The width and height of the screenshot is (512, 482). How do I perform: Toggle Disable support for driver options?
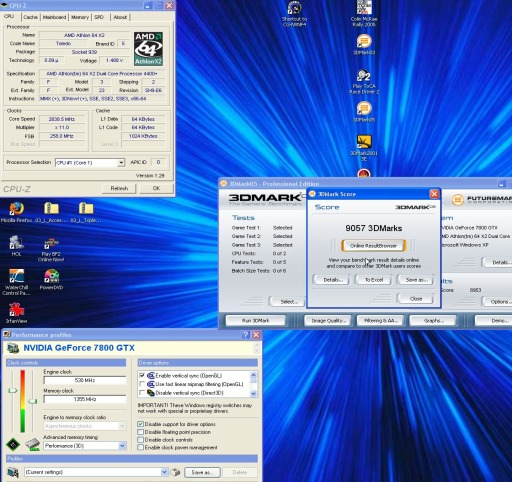pyautogui.click(x=140, y=424)
